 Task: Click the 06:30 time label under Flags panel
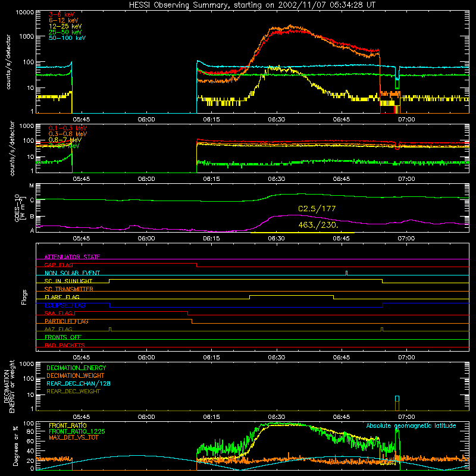(277, 358)
